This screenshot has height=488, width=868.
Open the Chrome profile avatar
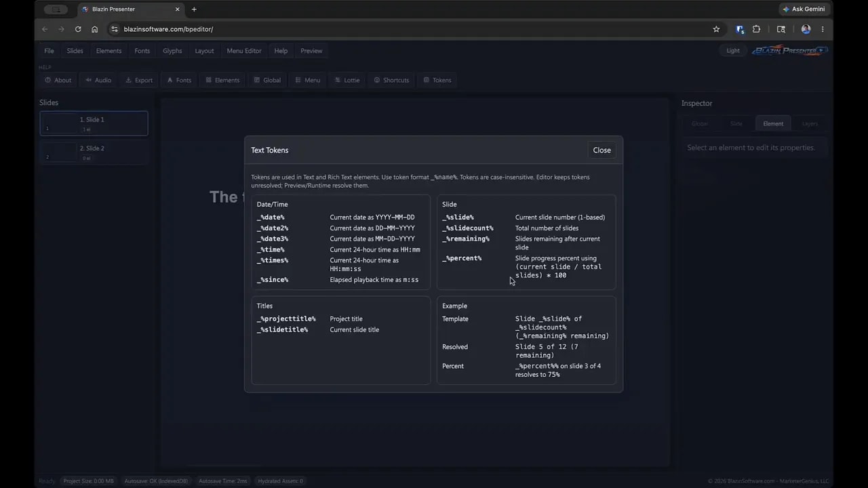806,29
